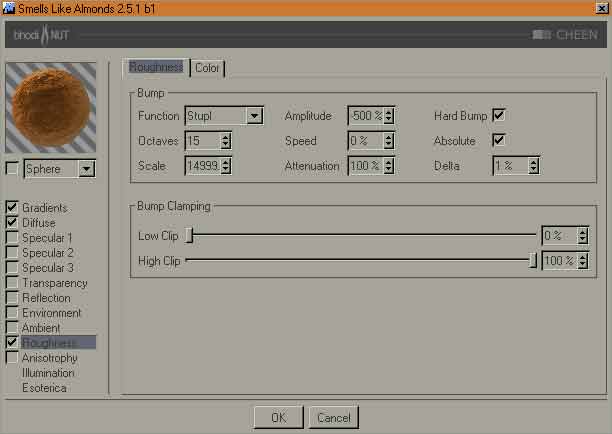Image resolution: width=612 pixels, height=434 pixels.
Task: Enable the Reflection channel checkbox
Action: pyautogui.click(x=12, y=298)
